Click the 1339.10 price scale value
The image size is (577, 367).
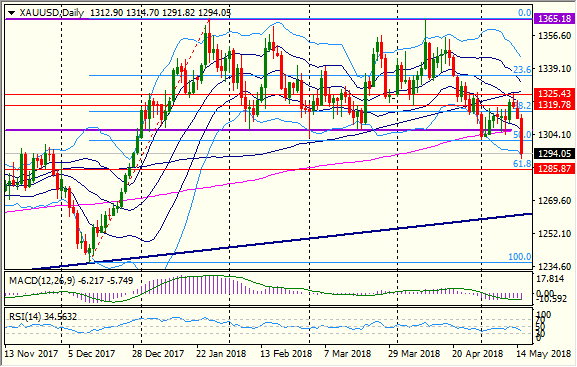tap(555, 69)
